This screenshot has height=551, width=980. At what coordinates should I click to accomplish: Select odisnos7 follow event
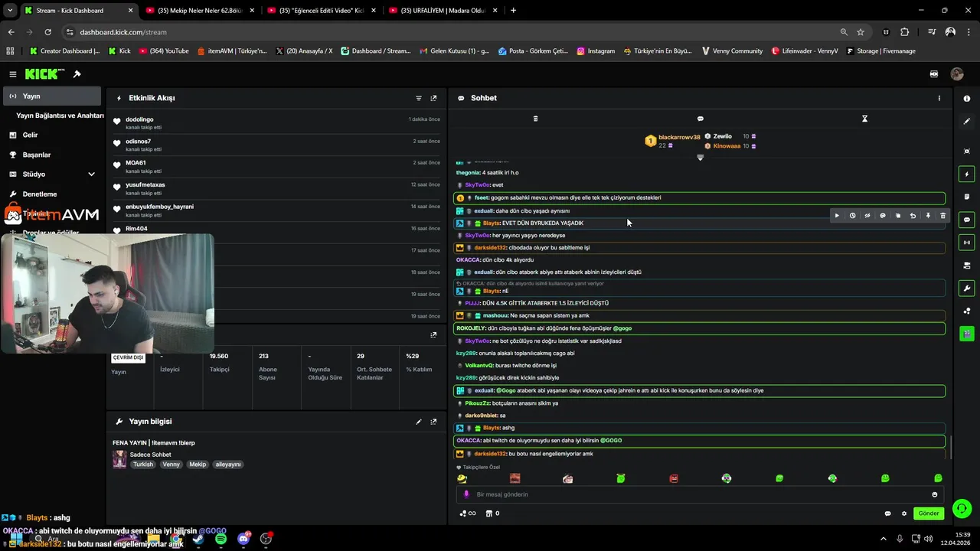coord(276,145)
